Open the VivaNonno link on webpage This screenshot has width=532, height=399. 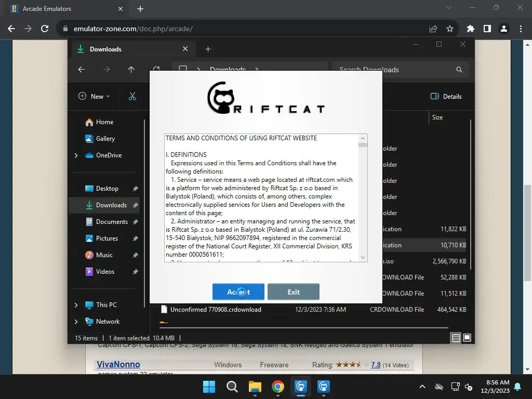click(118, 364)
